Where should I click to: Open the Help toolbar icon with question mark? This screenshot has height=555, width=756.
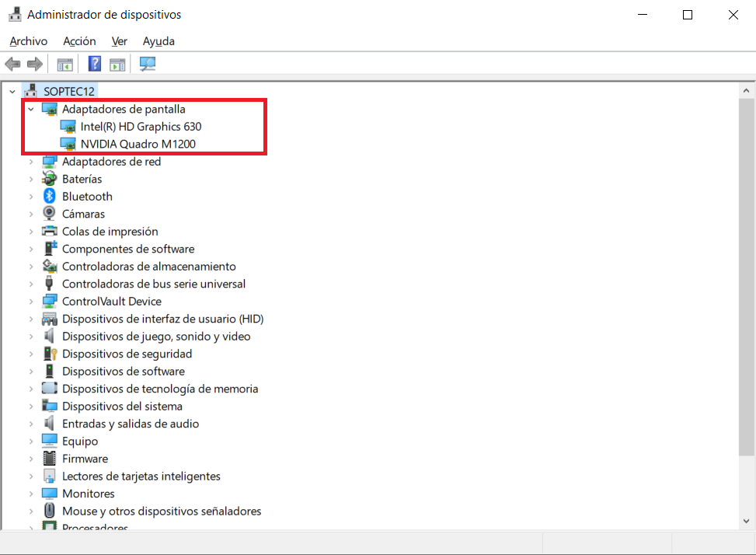tap(95, 64)
